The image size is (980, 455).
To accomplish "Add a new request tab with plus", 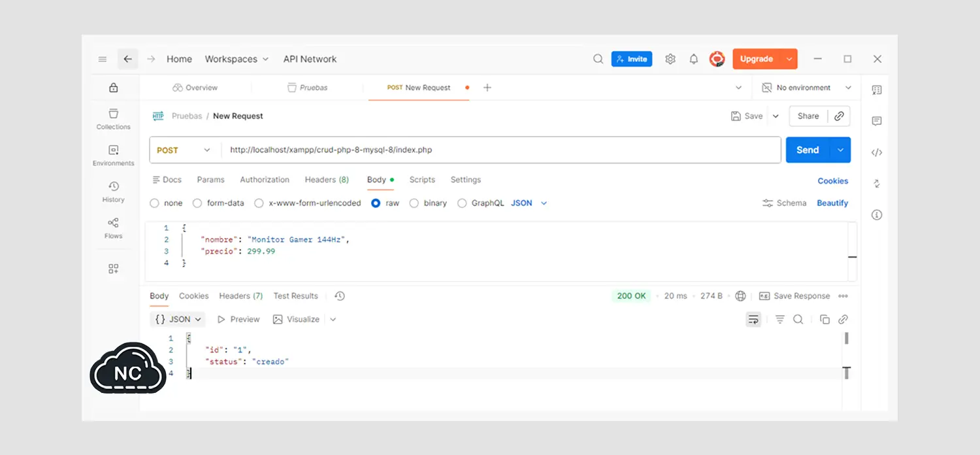I will tap(487, 88).
